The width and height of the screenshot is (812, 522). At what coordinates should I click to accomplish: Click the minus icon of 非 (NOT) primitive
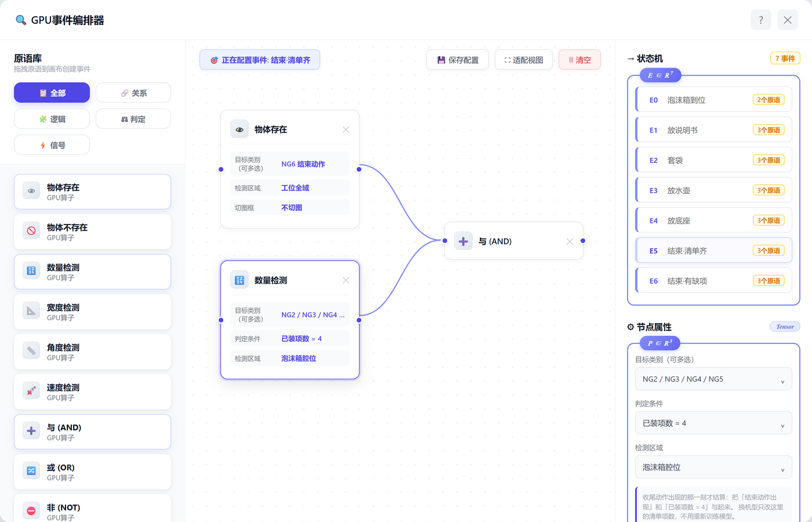click(x=31, y=510)
